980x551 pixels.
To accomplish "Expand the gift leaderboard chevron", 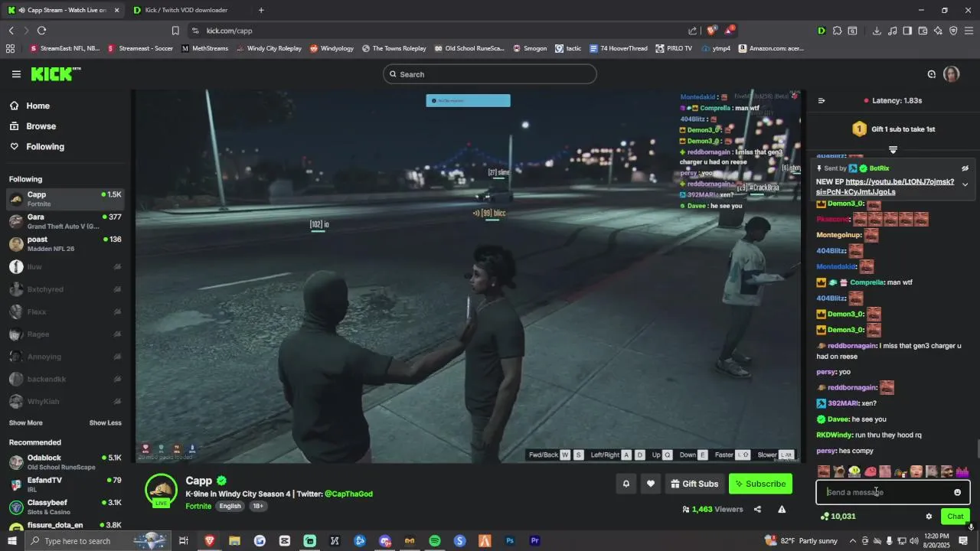I will click(x=893, y=149).
